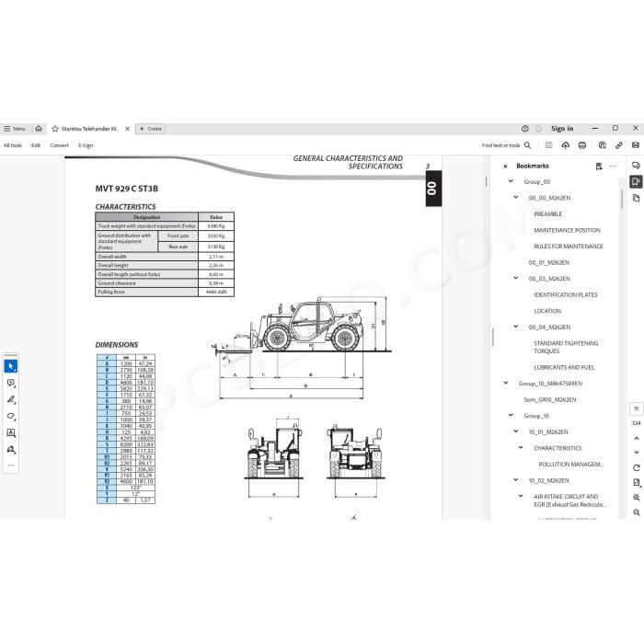This screenshot has width=644, height=644.
Task: Save the file with the floppy disk icon
Action: (x=548, y=145)
